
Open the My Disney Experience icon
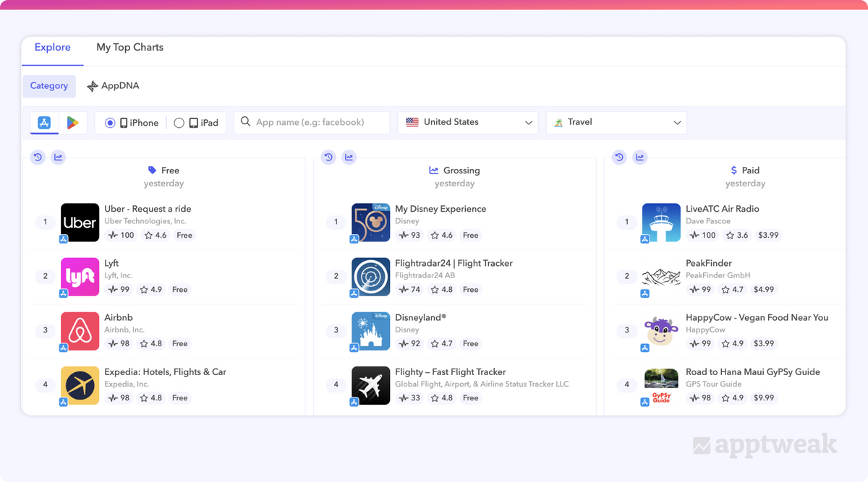(x=370, y=223)
